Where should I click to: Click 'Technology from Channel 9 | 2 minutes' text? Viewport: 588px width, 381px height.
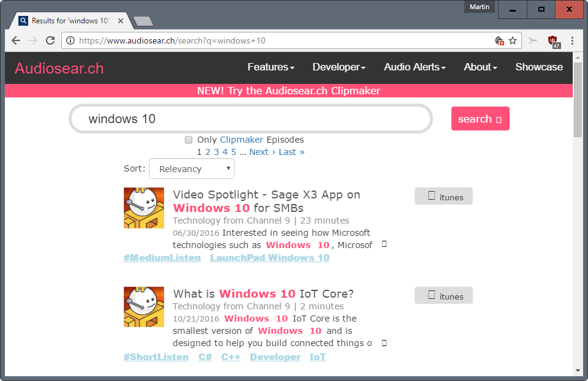click(258, 306)
